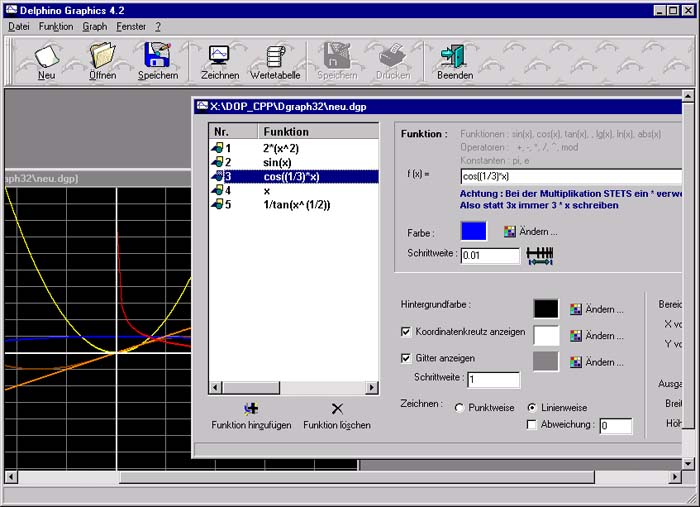Click the Funktion hinzufügen plus icon

pos(251,408)
